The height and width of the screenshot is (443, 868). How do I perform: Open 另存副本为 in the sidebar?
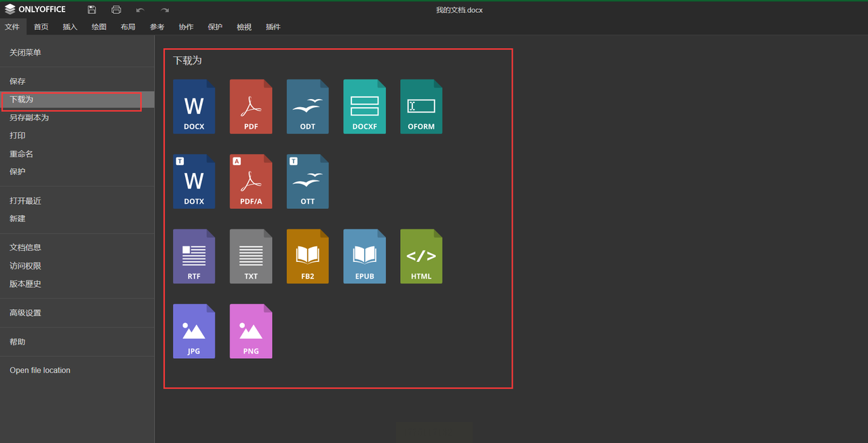click(x=29, y=117)
